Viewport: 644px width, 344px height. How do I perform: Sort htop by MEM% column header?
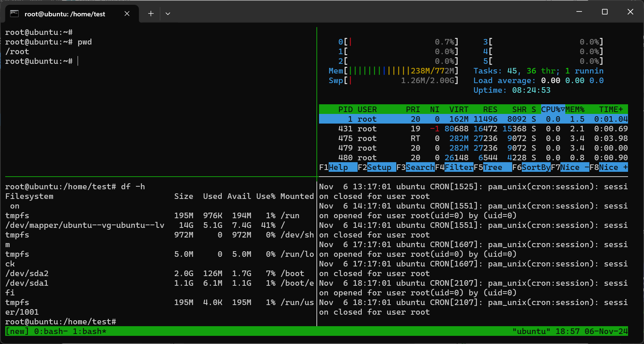[575, 109]
